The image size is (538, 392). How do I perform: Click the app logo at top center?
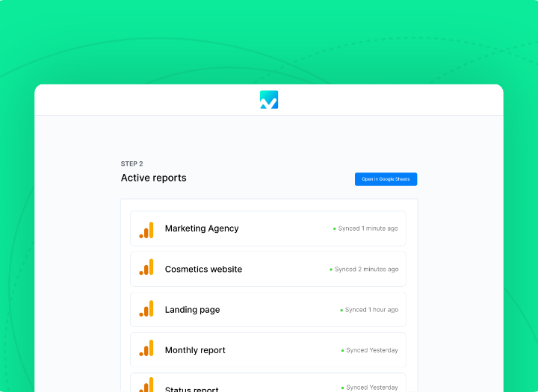269,100
